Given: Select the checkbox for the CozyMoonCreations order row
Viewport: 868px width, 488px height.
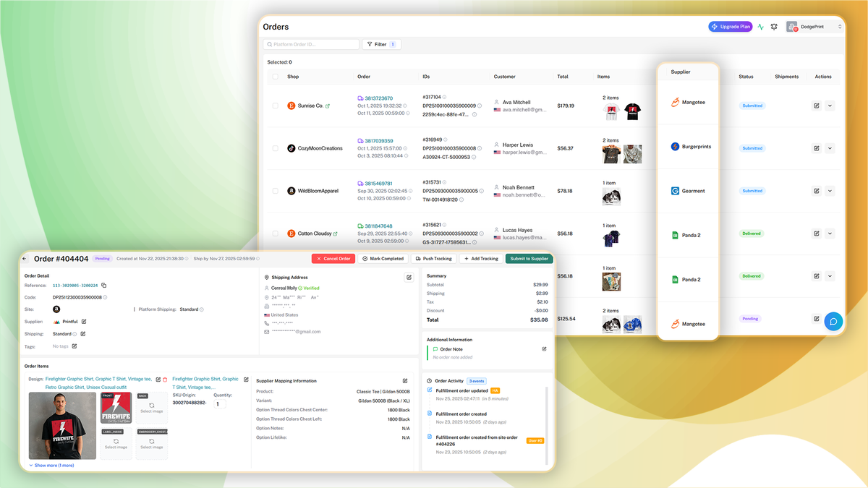Looking at the screenshot, I should (x=274, y=147).
